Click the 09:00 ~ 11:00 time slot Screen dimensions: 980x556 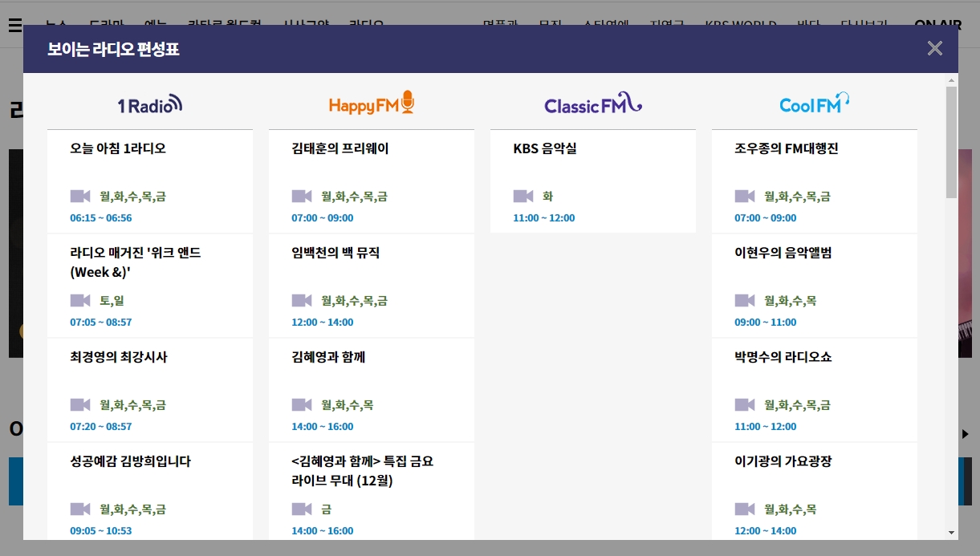click(766, 323)
